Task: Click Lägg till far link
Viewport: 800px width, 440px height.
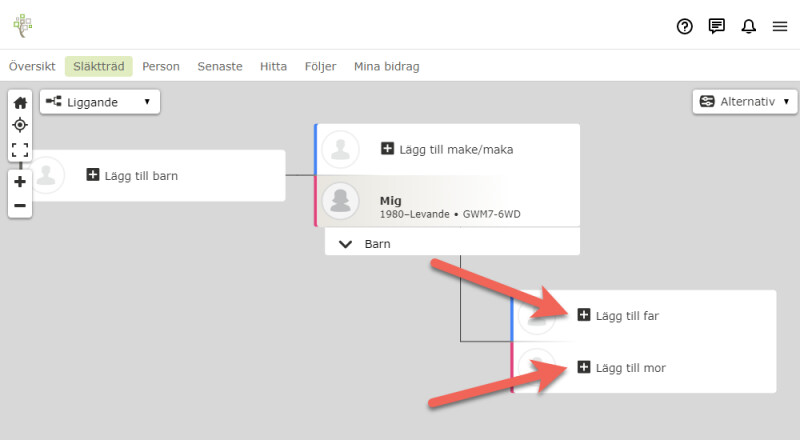Action: tap(627, 316)
